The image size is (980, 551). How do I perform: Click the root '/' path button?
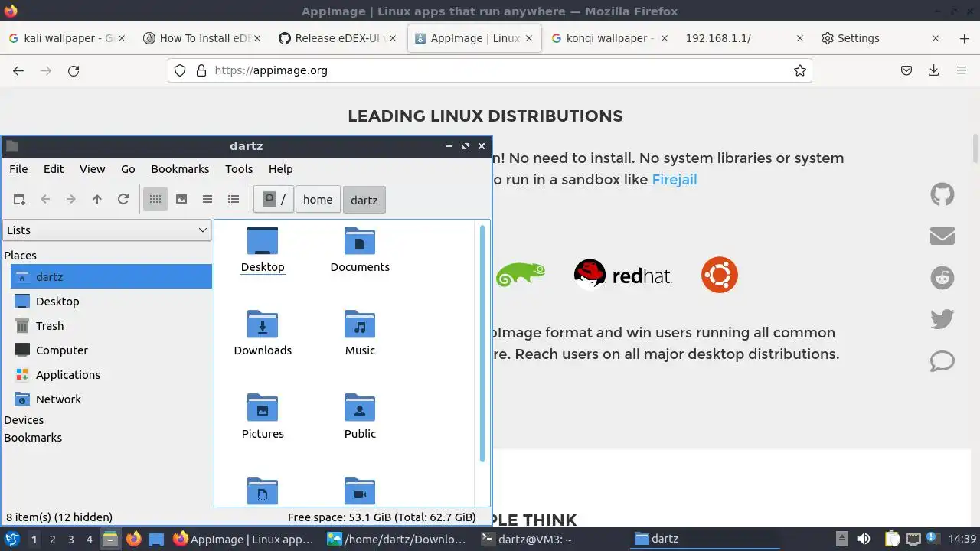(x=274, y=200)
